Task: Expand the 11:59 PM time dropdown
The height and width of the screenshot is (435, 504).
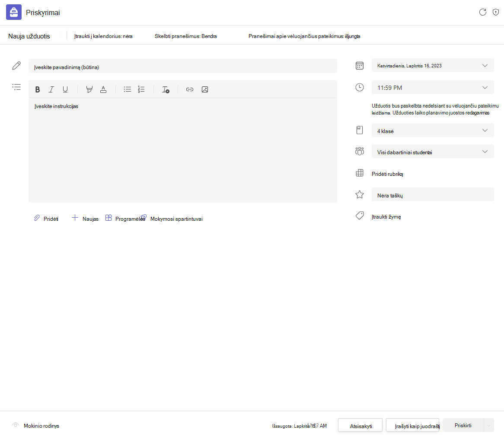Action: click(433, 88)
